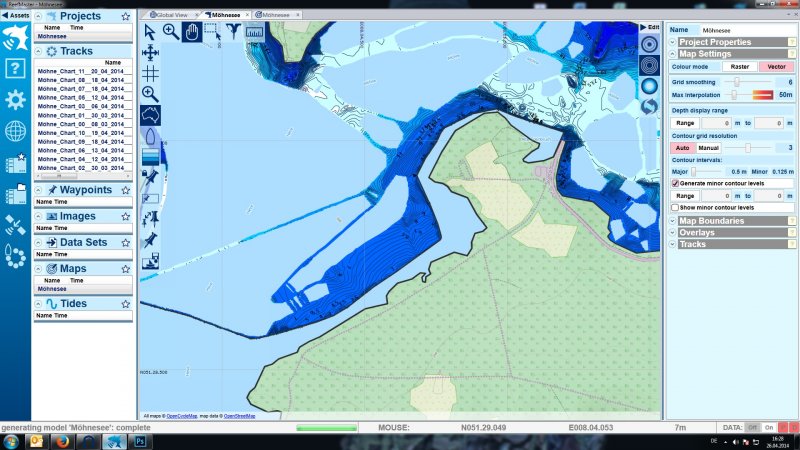
Task: Click the help question mark icon
Action: [15, 68]
